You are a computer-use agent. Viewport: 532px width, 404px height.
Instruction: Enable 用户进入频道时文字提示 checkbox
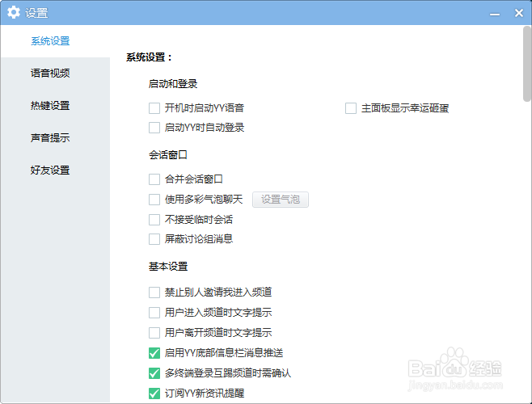[154, 313]
